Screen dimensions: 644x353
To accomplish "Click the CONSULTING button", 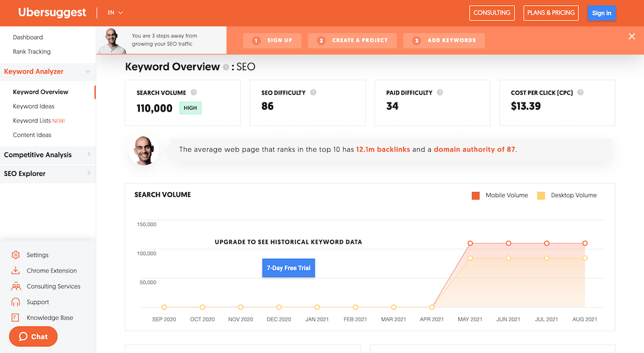I will pyautogui.click(x=491, y=13).
